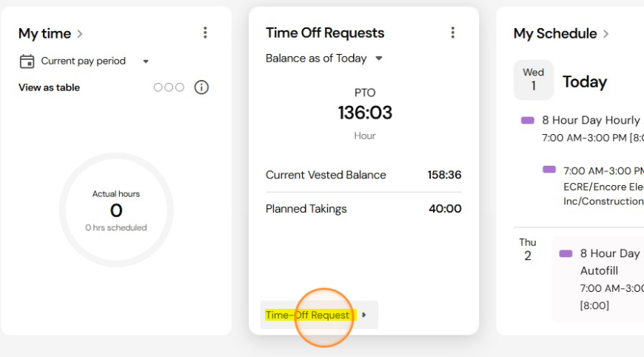Open the My time arrow chevron
This screenshot has height=357, width=644.
click(80, 33)
